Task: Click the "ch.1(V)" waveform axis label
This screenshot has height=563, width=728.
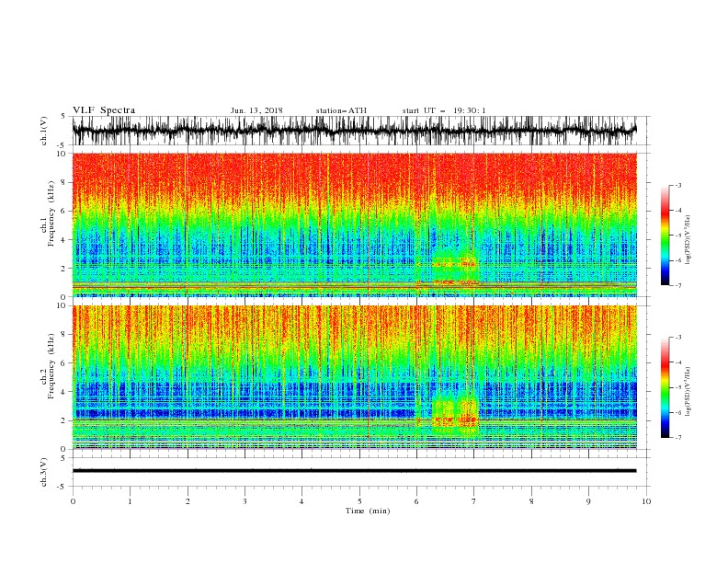Action: point(44,131)
